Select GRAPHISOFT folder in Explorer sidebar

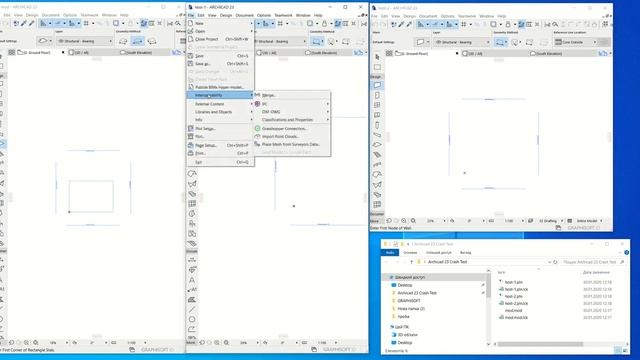point(409,301)
